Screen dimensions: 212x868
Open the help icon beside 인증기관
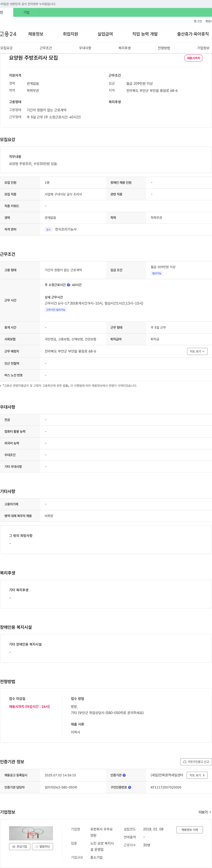[x=124, y=775]
